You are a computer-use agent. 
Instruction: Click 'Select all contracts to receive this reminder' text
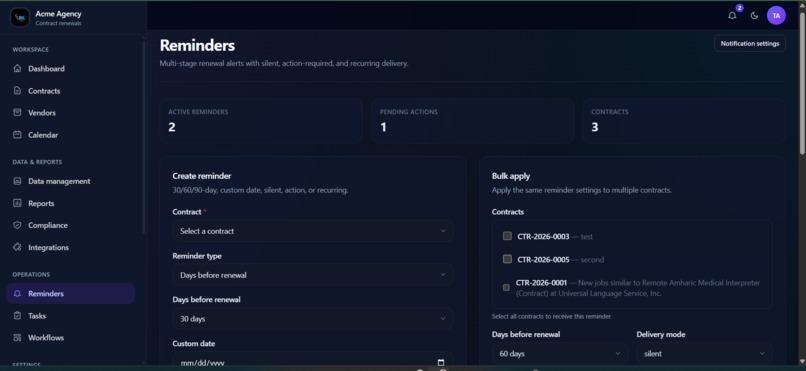coord(551,317)
